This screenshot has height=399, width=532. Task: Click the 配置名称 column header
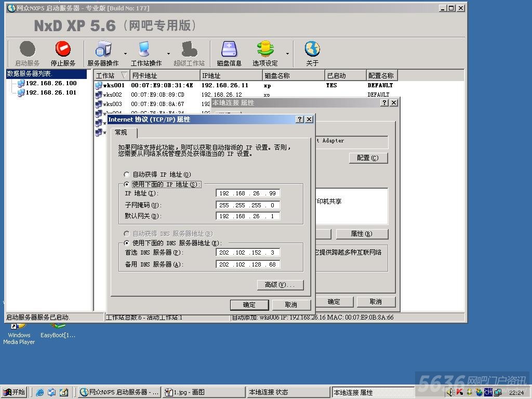(382, 75)
